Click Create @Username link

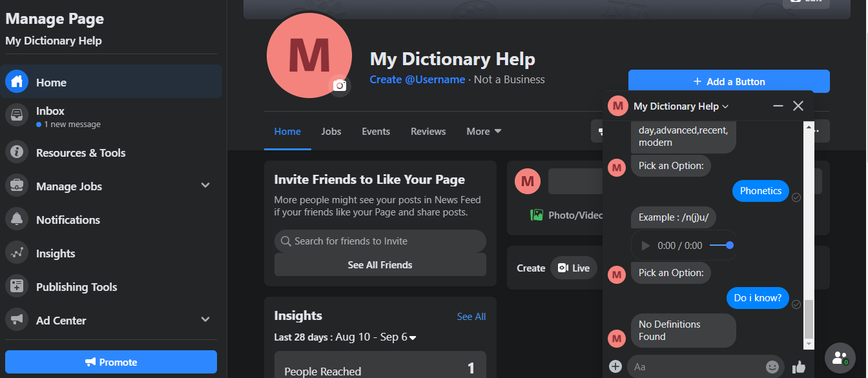pyautogui.click(x=417, y=79)
